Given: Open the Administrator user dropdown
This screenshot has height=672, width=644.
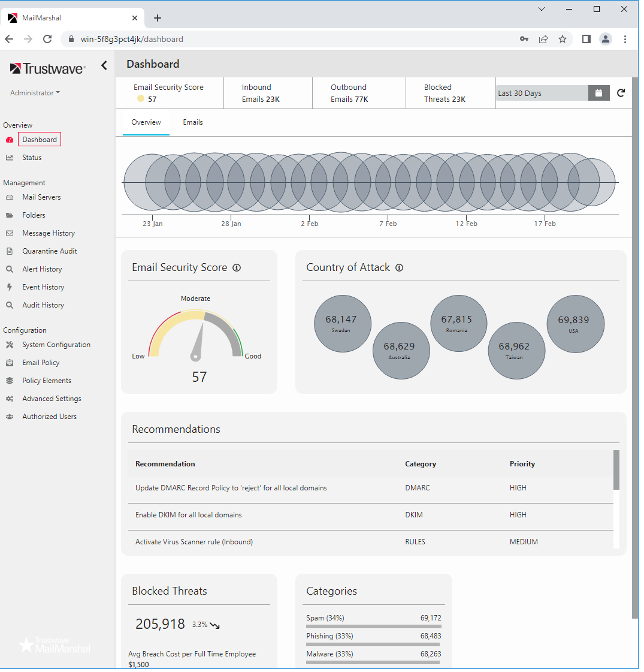Looking at the screenshot, I should (35, 93).
